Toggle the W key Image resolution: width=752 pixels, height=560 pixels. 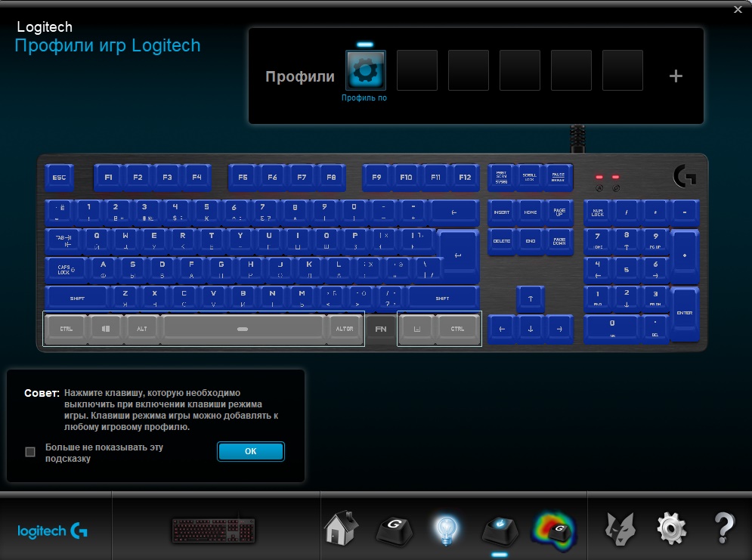point(125,241)
